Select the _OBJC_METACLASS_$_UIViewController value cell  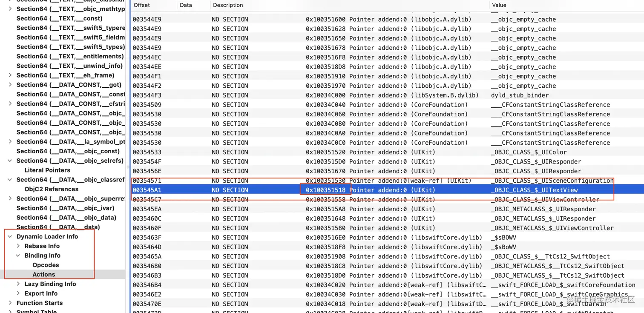pos(552,228)
